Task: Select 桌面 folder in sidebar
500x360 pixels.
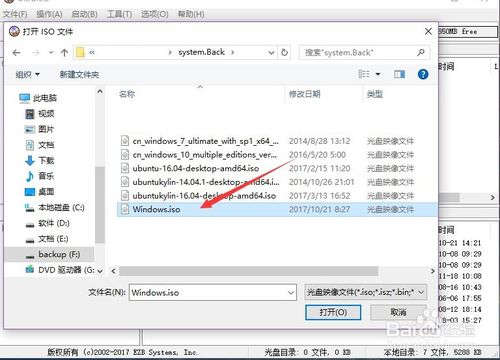Action: (40, 191)
